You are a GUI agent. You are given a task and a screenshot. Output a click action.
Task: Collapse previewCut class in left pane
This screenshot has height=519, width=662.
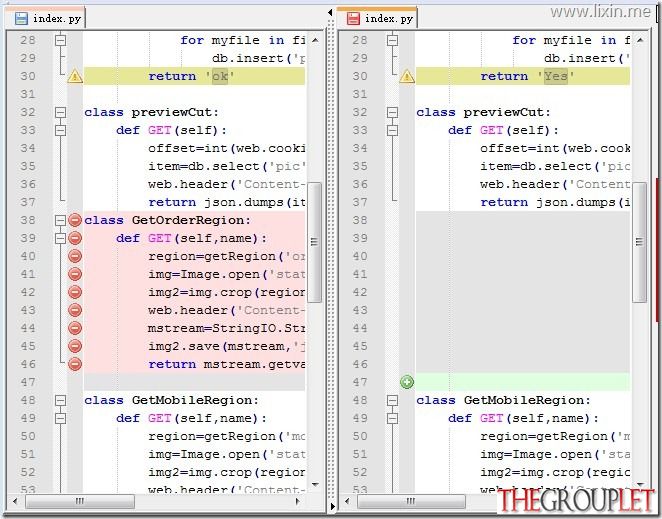[x=61, y=112]
